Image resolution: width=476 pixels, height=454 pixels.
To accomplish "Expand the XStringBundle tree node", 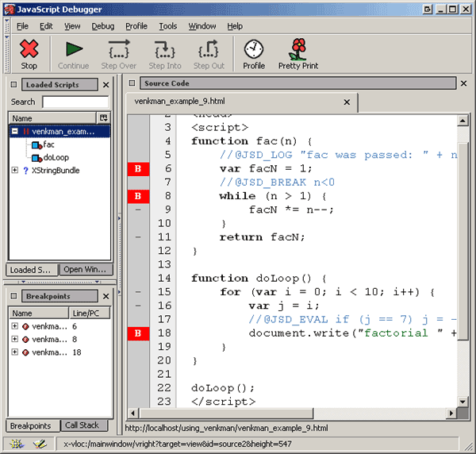I will click(x=14, y=170).
